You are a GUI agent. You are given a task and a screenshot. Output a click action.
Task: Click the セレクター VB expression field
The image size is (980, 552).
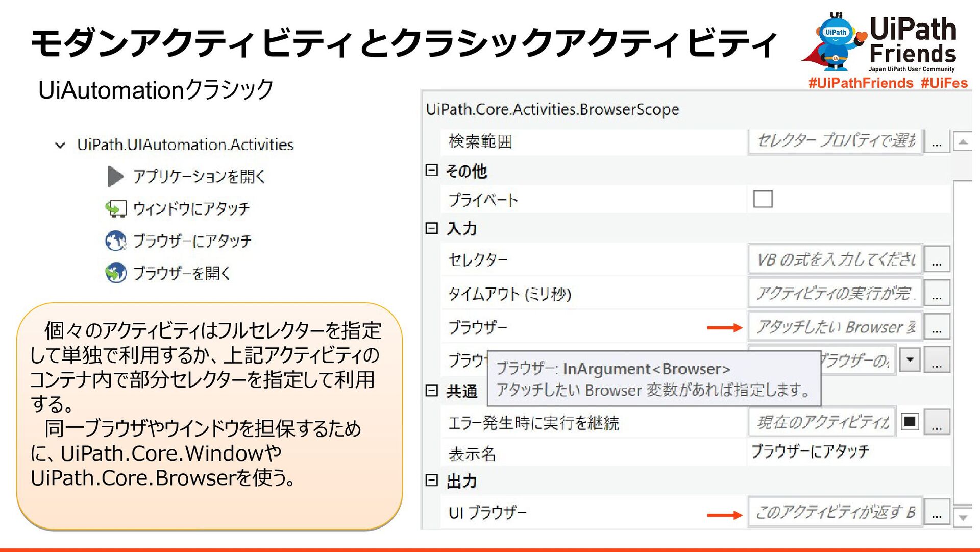pyautogui.click(x=836, y=259)
